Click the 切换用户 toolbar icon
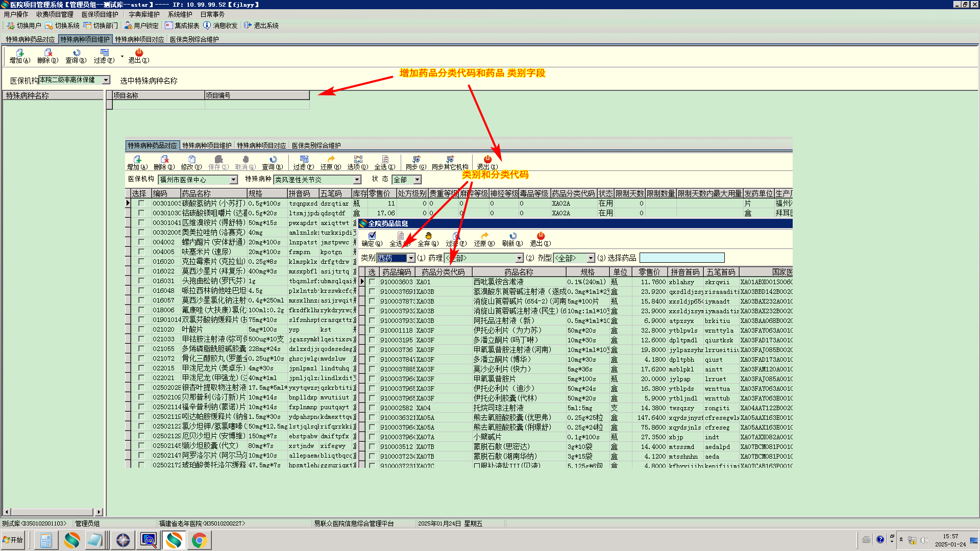The height and width of the screenshot is (551, 980). pos(11,26)
